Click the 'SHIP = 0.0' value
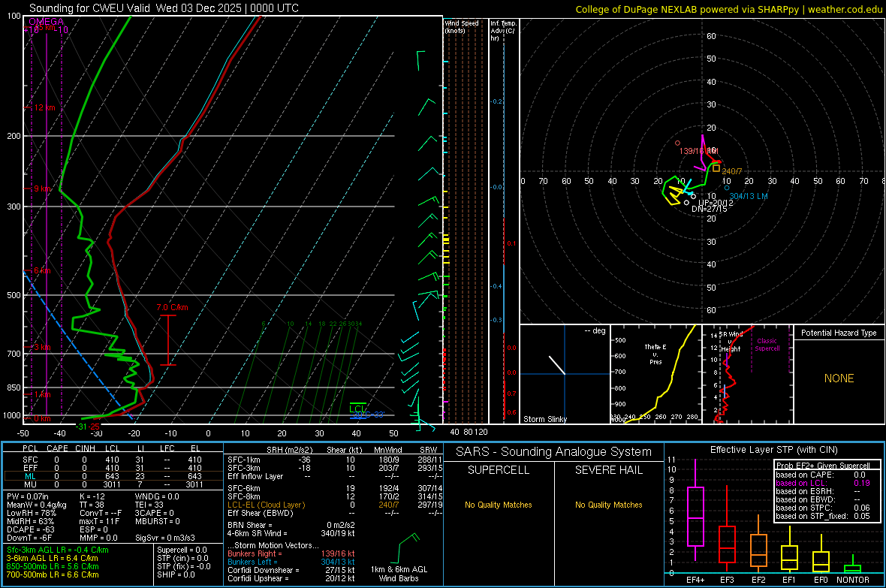Screen dimensions: 886x588 [176, 574]
